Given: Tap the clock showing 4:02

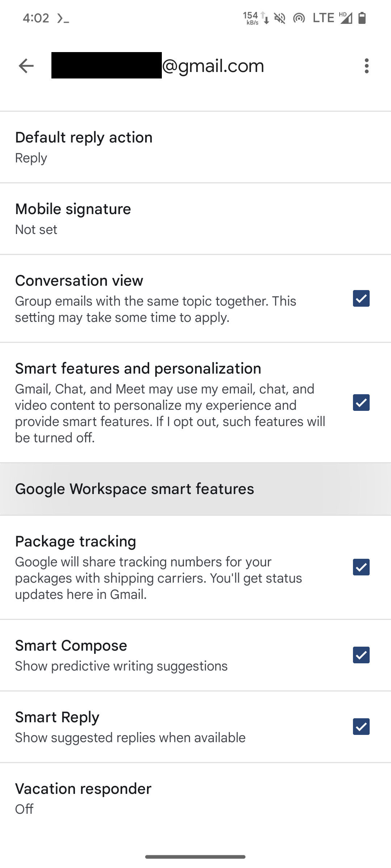Looking at the screenshot, I should click(35, 18).
